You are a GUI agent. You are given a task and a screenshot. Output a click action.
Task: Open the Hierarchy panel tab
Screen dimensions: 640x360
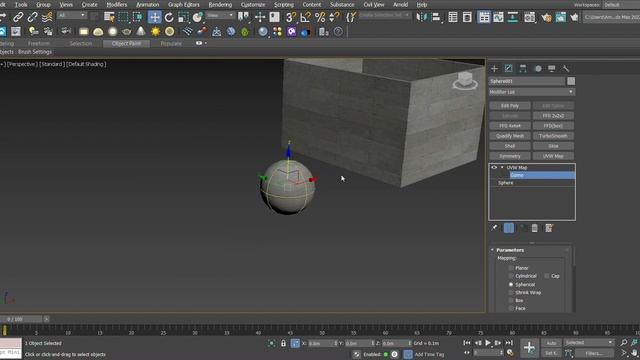point(523,69)
